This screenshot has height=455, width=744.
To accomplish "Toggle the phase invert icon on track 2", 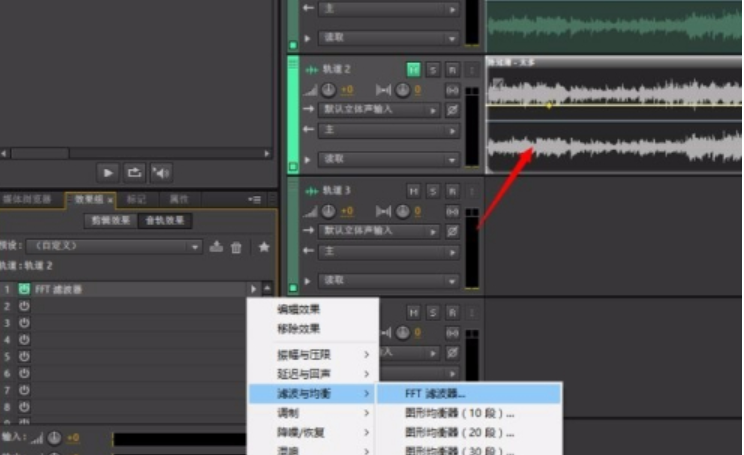I will pos(452,110).
